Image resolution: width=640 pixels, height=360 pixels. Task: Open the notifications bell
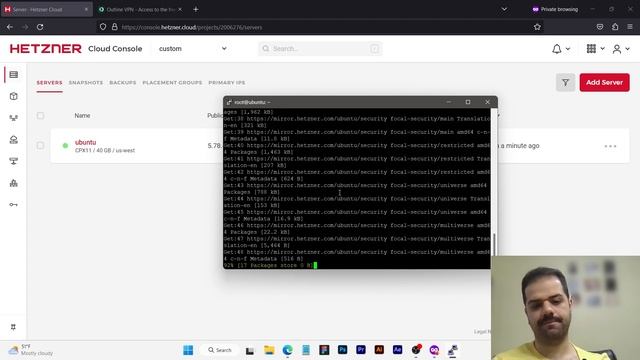tap(557, 49)
